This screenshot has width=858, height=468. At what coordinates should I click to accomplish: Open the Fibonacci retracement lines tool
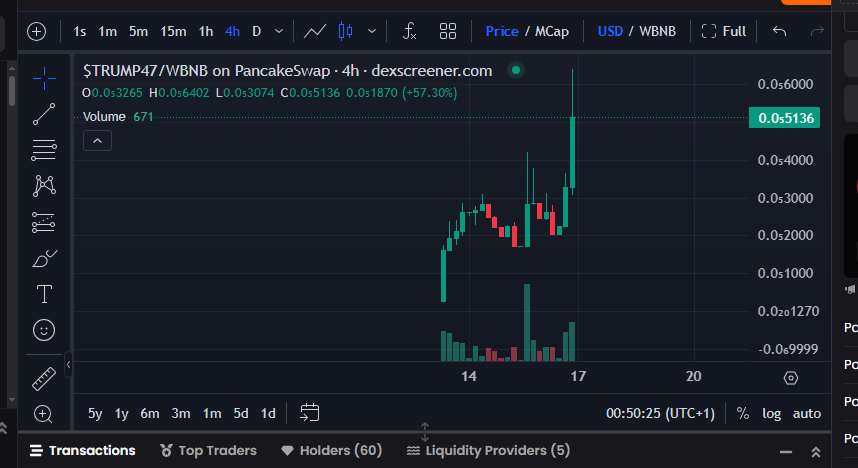44,150
